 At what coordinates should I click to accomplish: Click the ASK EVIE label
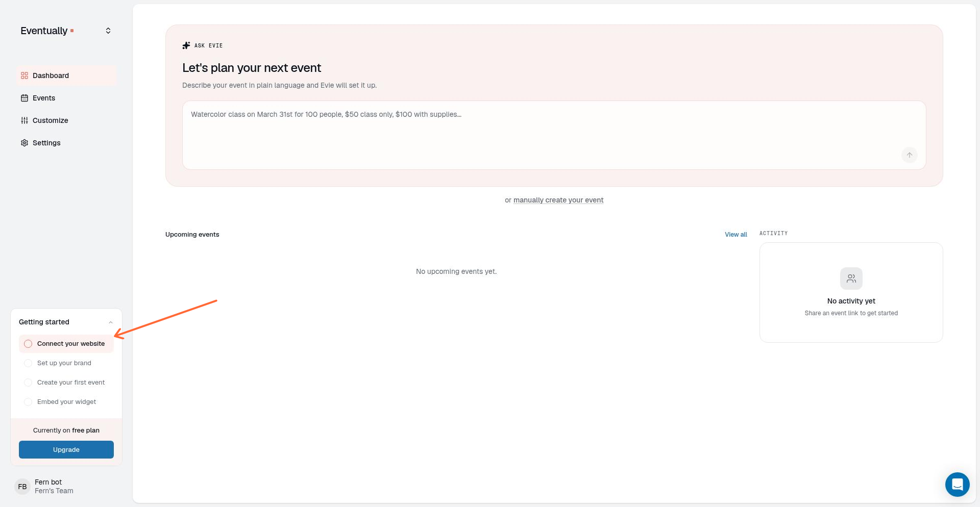208,45
